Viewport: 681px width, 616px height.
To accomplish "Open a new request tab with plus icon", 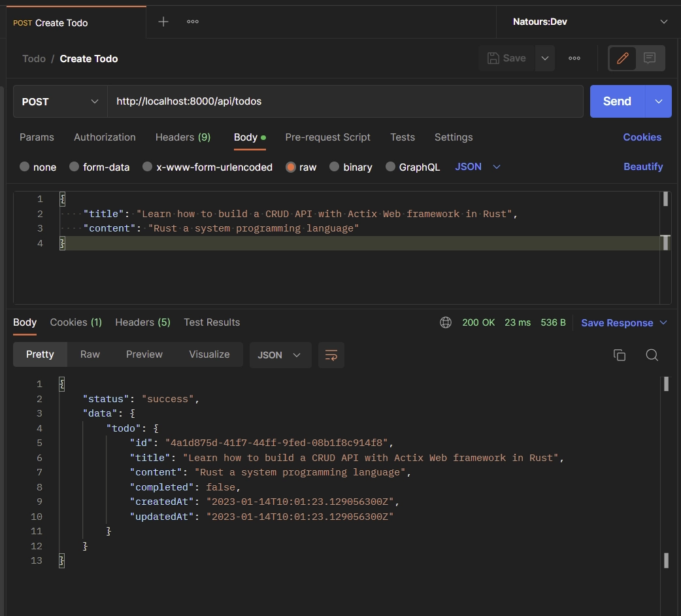I will [163, 22].
